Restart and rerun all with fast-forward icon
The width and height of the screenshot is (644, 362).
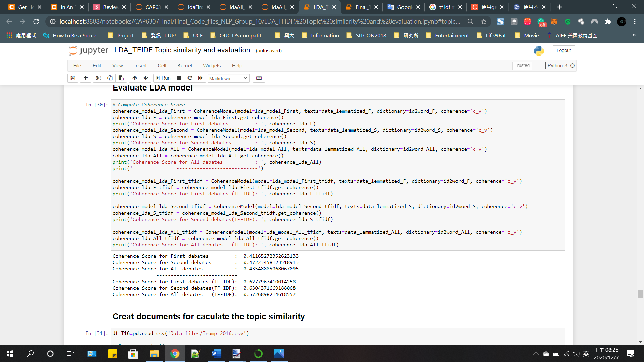coord(200,78)
